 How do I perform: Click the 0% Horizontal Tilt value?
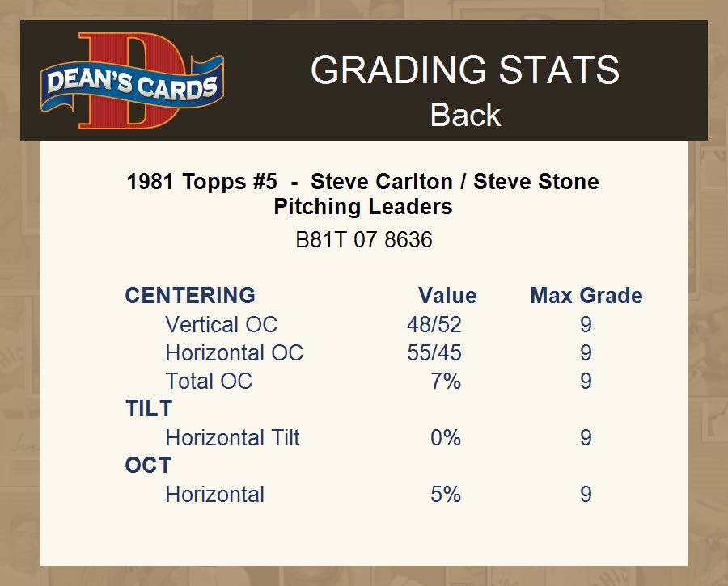tap(446, 438)
